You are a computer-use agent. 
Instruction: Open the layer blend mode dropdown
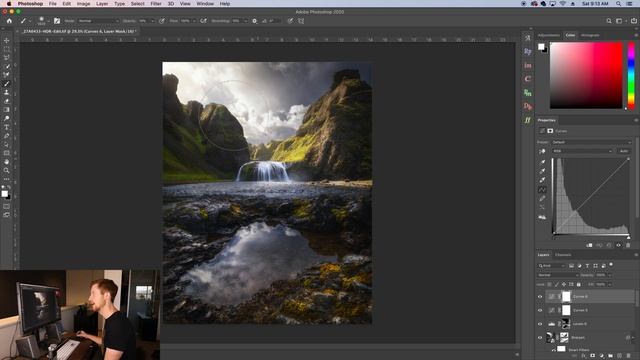click(x=558, y=275)
